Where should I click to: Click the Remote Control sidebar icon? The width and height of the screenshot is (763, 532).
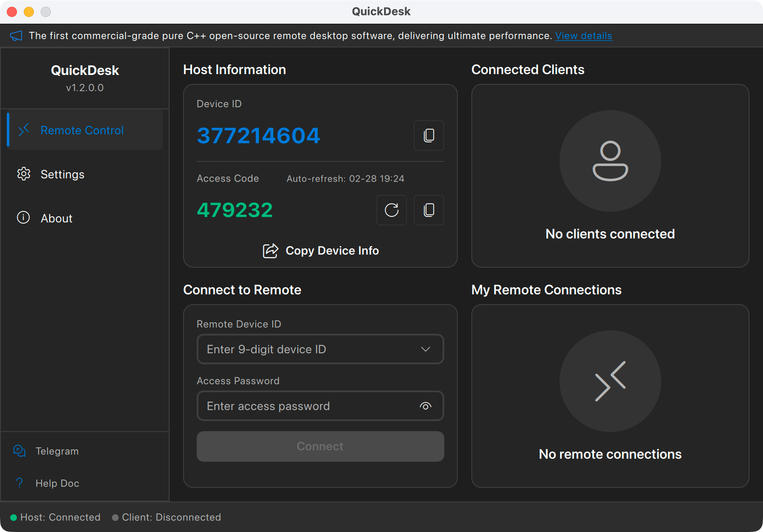pyautogui.click(x=24, y=130)
